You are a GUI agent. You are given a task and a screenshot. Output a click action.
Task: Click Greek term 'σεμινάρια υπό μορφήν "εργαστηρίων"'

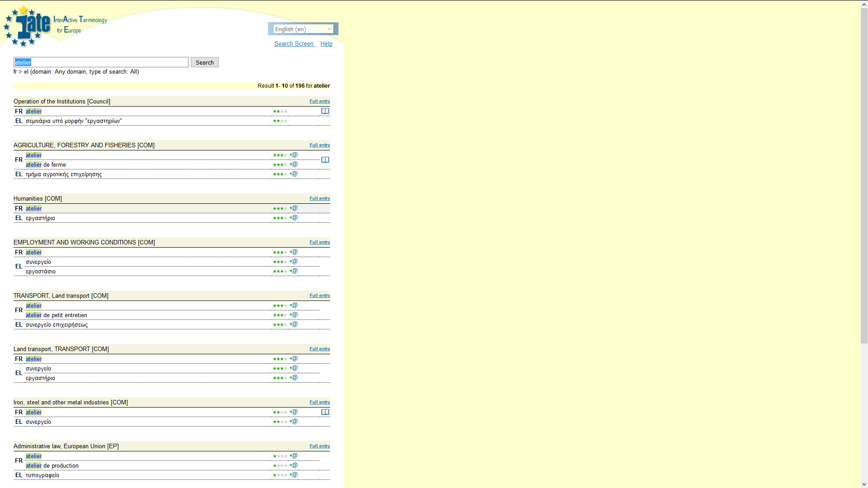(x=74, y=121)
